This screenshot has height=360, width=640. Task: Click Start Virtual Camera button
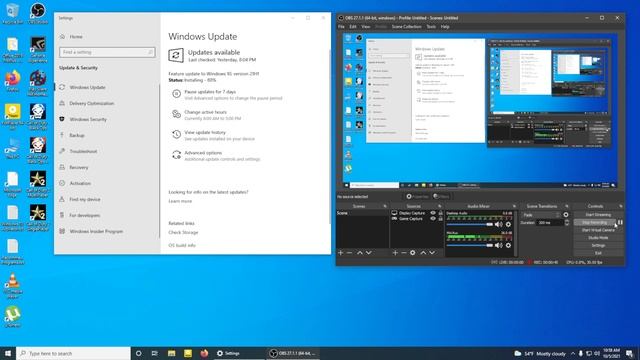598,230
